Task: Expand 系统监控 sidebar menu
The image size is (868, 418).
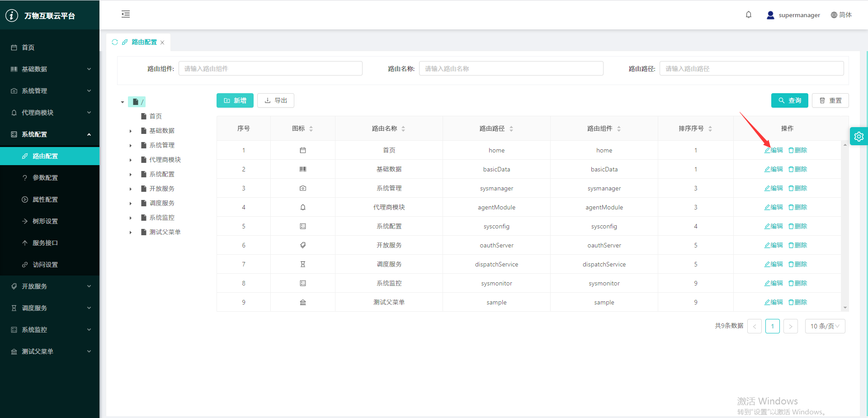Action: [x=50, y=330]
